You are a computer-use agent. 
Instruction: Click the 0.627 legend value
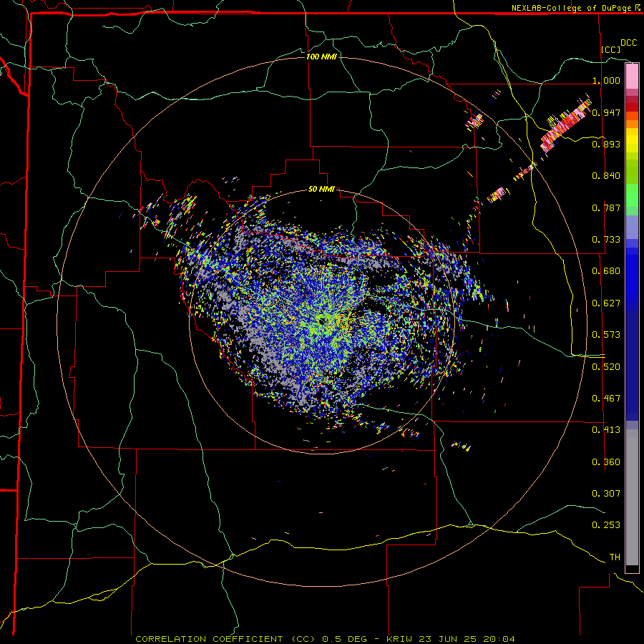click(606, 303)
